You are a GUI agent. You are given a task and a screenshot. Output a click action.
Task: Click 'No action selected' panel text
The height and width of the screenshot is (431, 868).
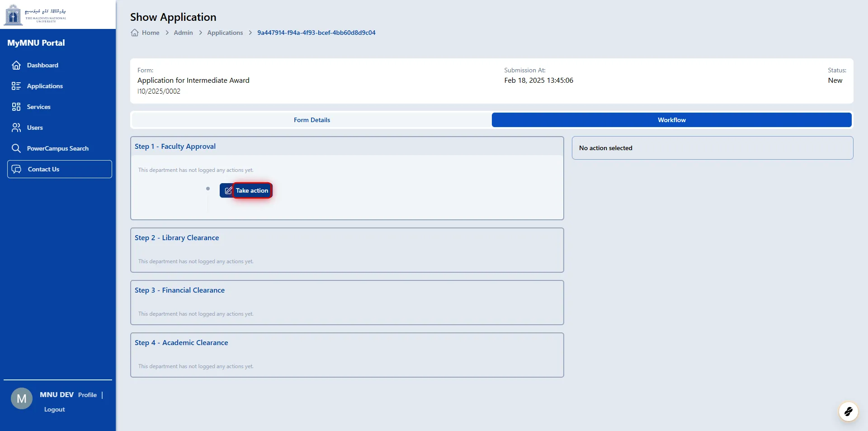[606, 148]
